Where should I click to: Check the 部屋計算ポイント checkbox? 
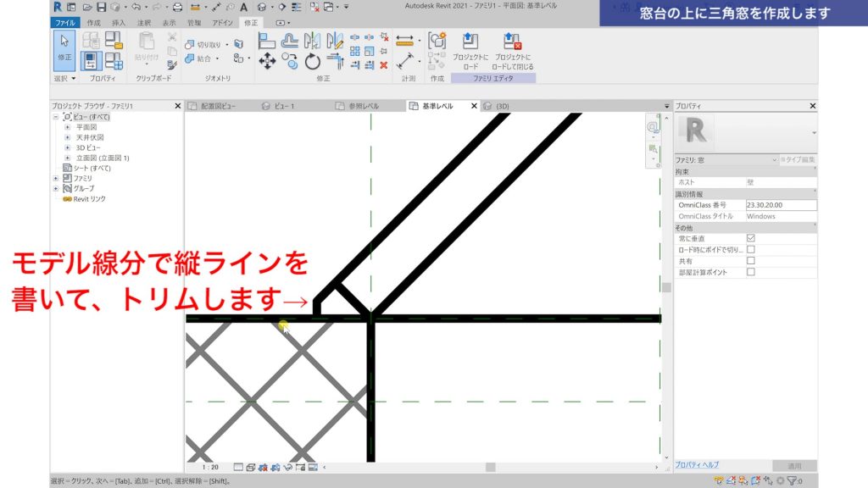750,272
